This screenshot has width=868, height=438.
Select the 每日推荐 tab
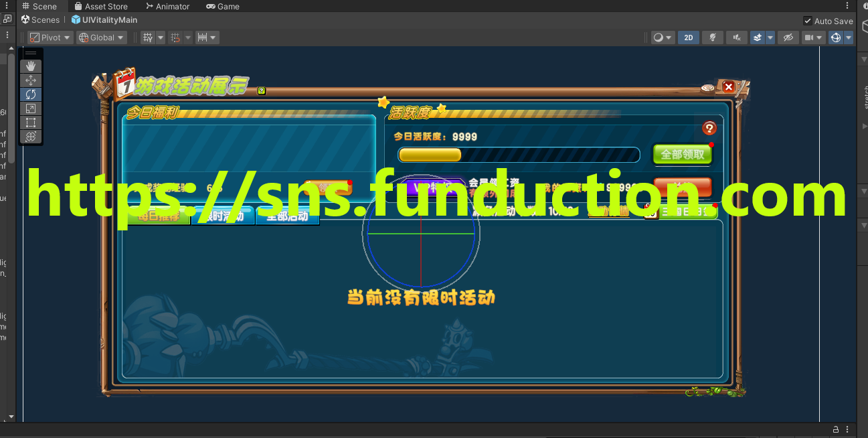(159, 216)
